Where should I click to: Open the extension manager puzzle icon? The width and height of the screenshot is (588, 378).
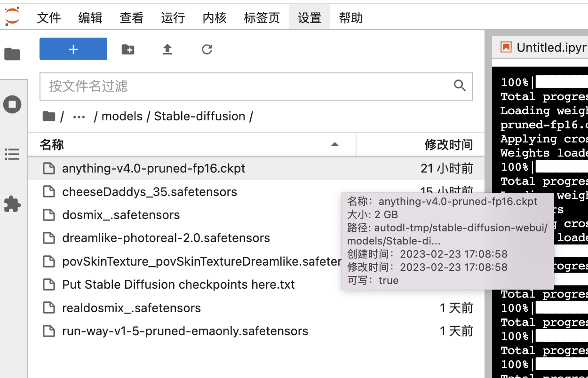pos(12,204)
